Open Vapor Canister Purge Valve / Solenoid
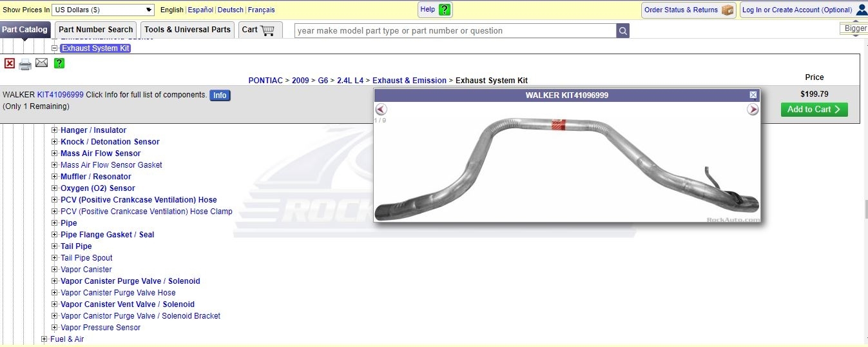868x347 pixels. 130,281
